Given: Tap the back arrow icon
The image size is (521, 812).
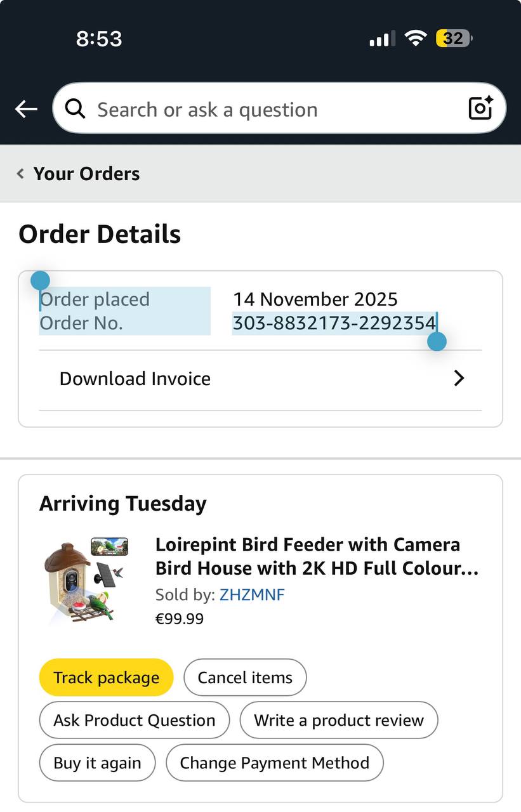Looking at the screenshot, I should point(26,109).
